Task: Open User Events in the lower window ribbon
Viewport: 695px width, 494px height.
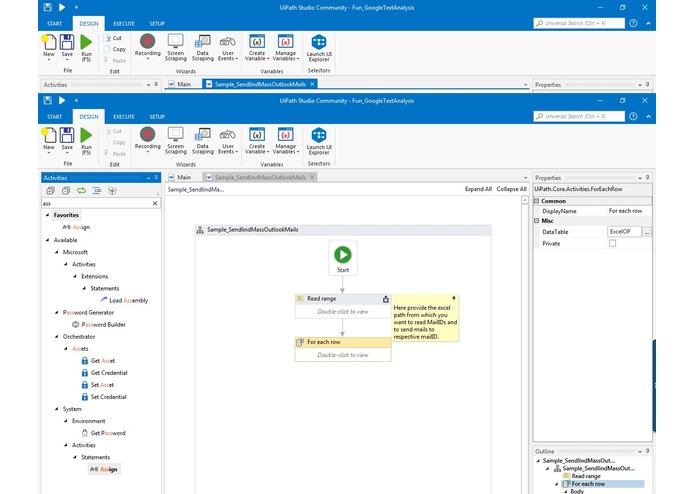Action: click(228, 140)
